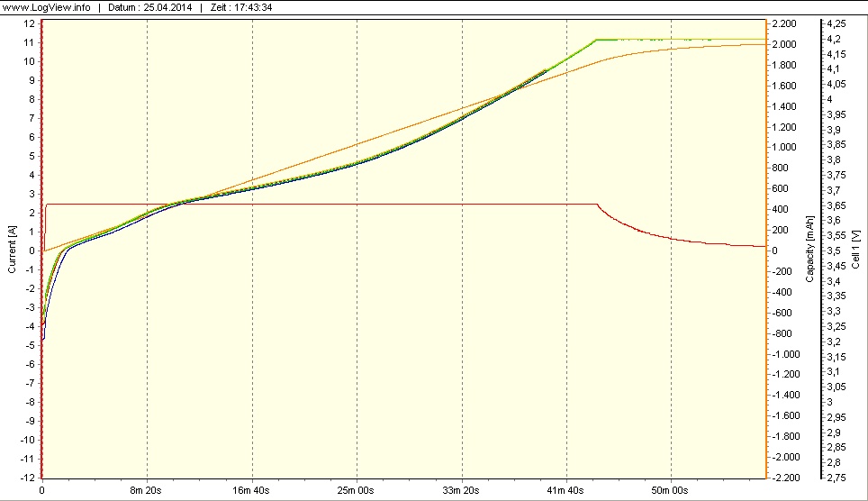Screen dimensions: 868x501
Task: Click the -12 tick on Current axis
Action: (x=28, y=477)
